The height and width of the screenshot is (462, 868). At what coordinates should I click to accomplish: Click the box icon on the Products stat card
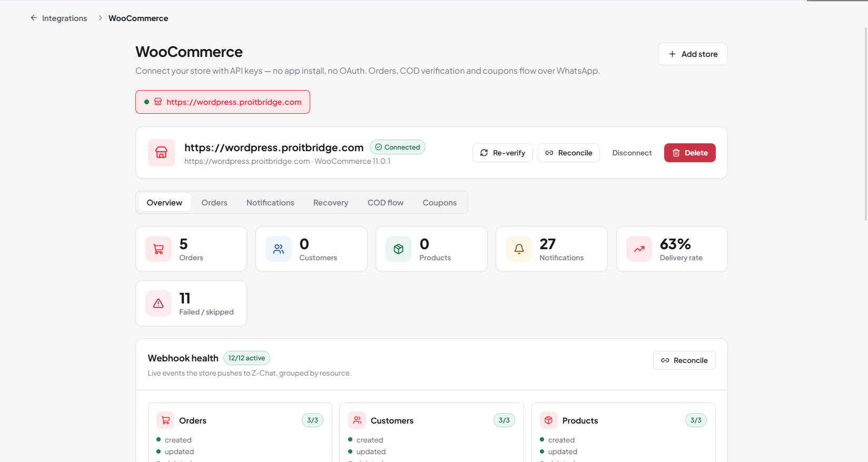click(399, 249)
